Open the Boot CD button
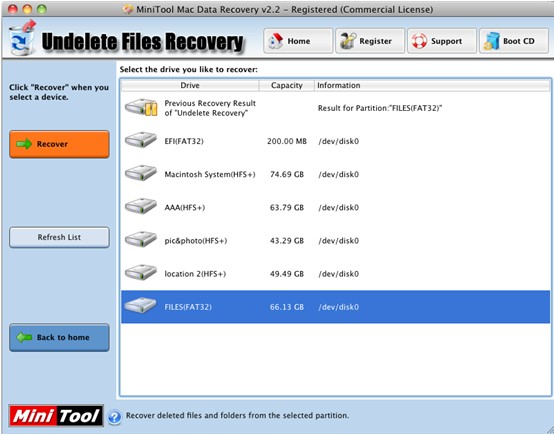Viewport: 554px width, 435px height. (x=514, y=41)
